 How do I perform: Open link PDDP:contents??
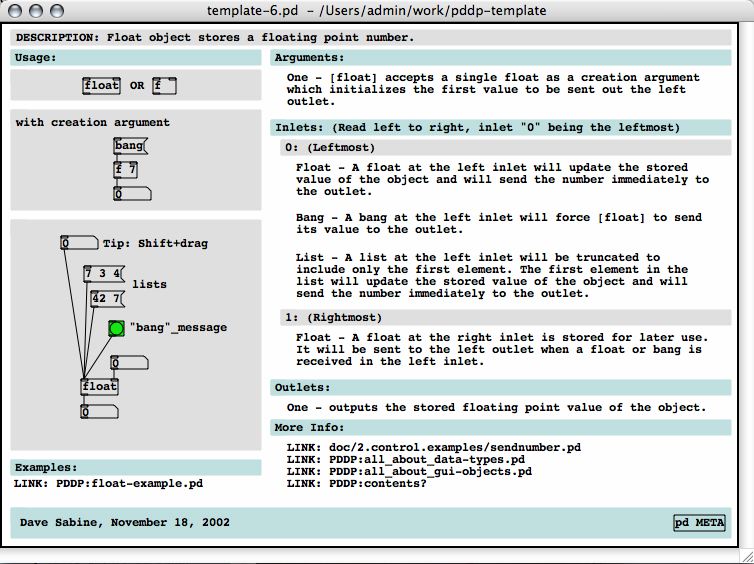357,484
